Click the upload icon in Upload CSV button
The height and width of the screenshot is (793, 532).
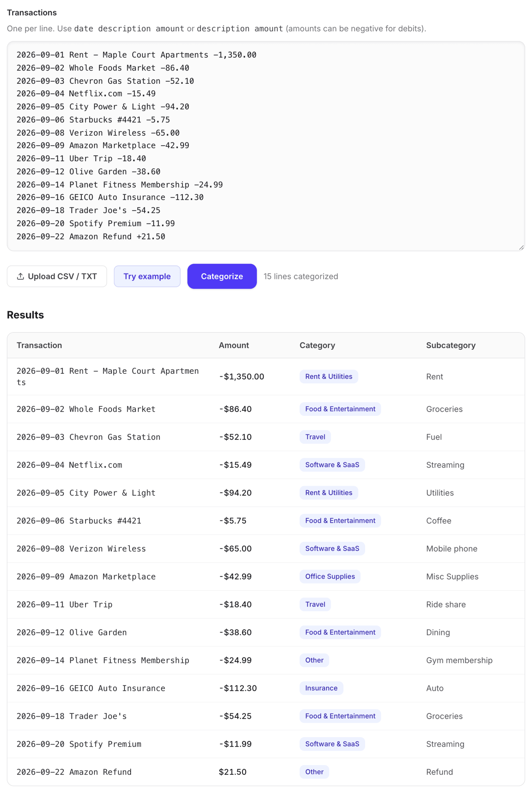coord(20,276)
